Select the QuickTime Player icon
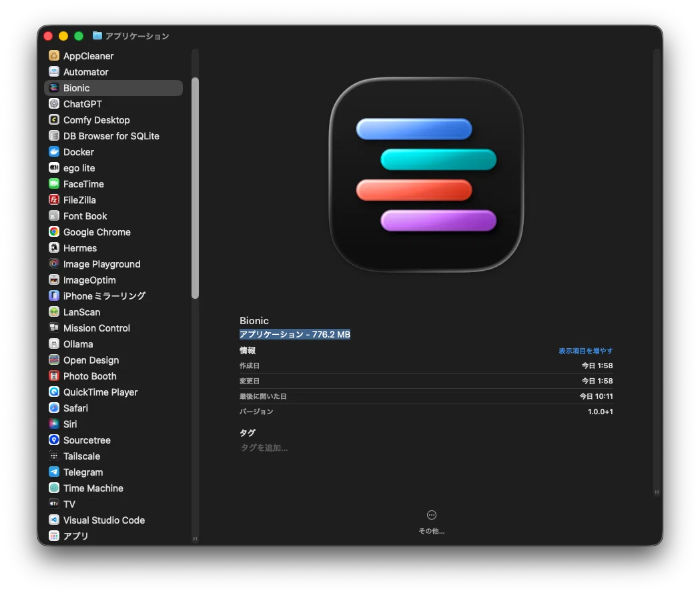The width and height of the screenshot is (700, 595). [x=54, y=392]
